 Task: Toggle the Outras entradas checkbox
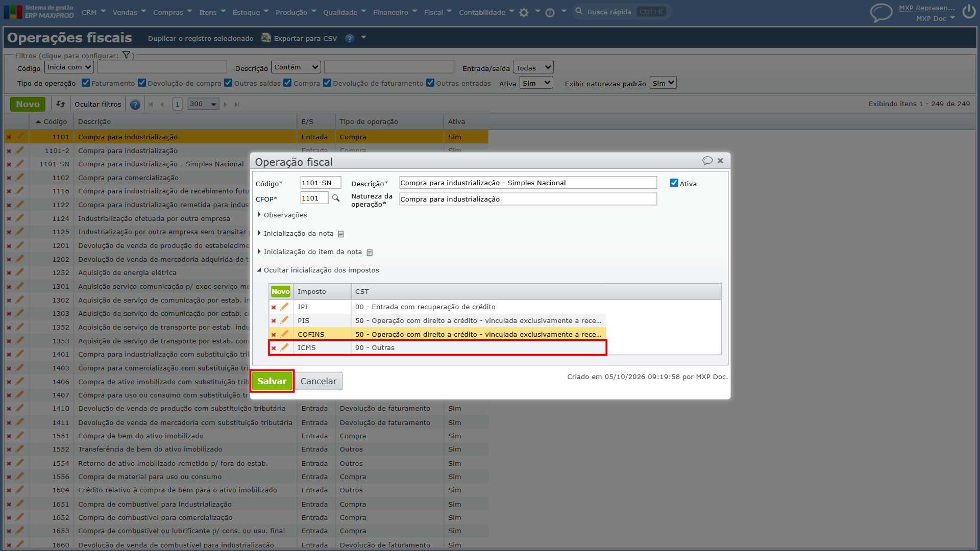tap(430, 83)
